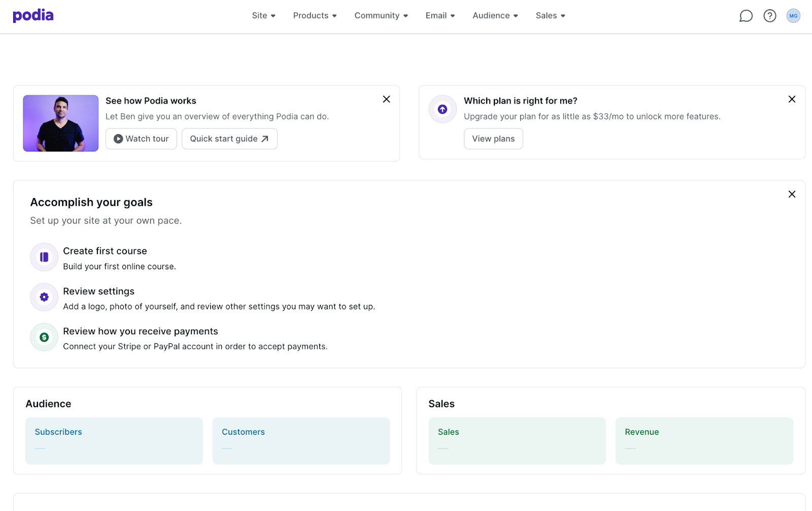This screenshot has width=812, height=511.
Task: Open the Sales menu in navbar
Action: [550, 16]
